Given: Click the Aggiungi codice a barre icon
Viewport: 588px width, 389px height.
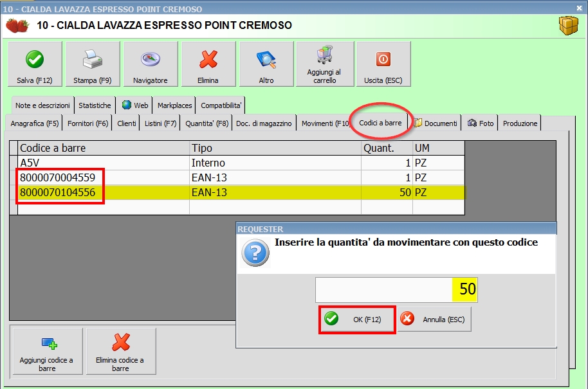Looking at the screenshot, I should tap(49, 343).
